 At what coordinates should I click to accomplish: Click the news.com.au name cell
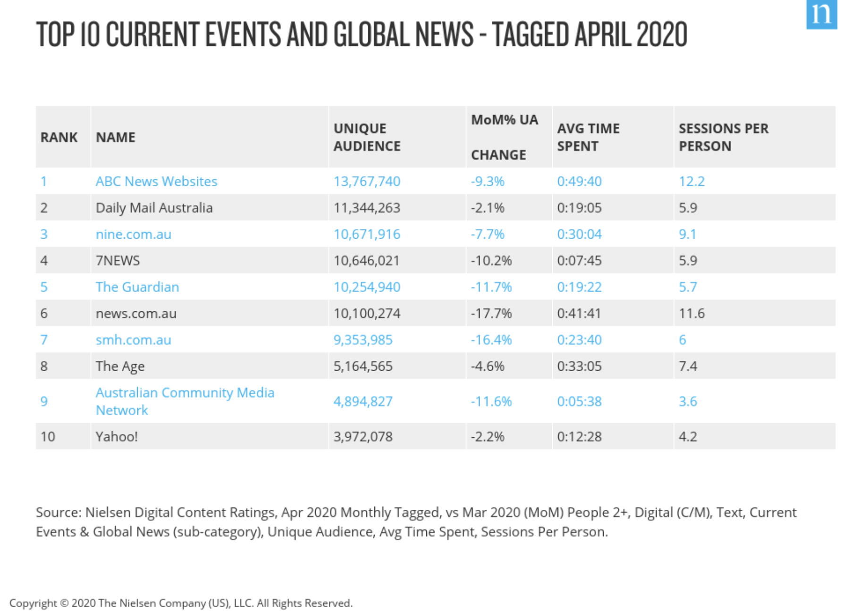pos(136,314)
